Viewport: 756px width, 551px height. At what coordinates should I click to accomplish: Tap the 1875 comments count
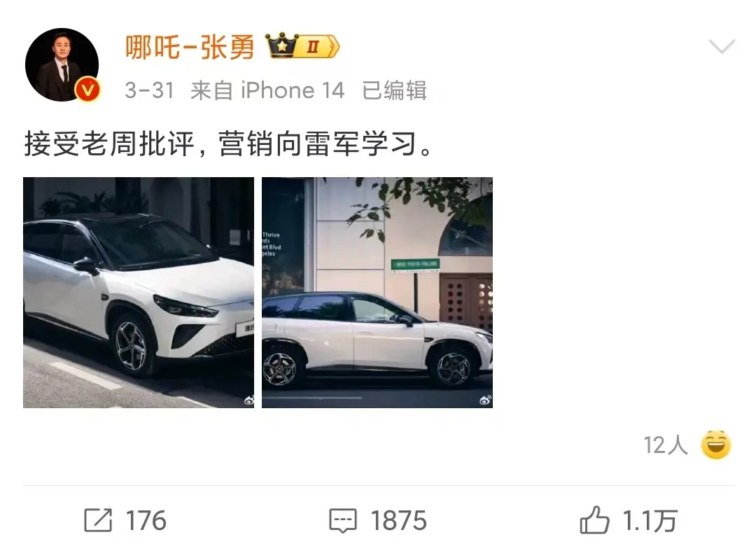(x=399, y=521)
